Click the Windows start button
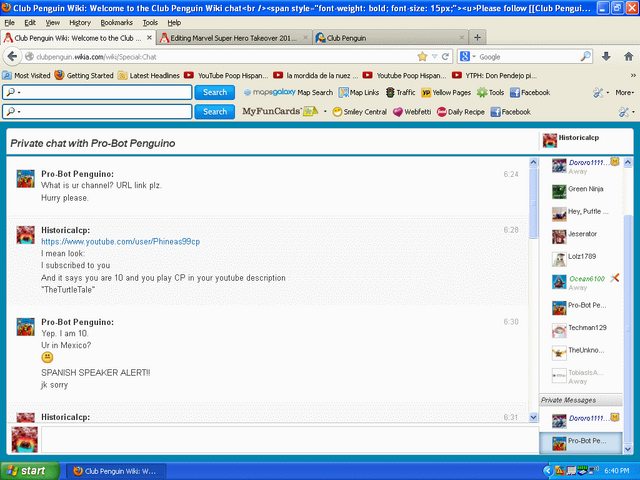 (29, 471)
